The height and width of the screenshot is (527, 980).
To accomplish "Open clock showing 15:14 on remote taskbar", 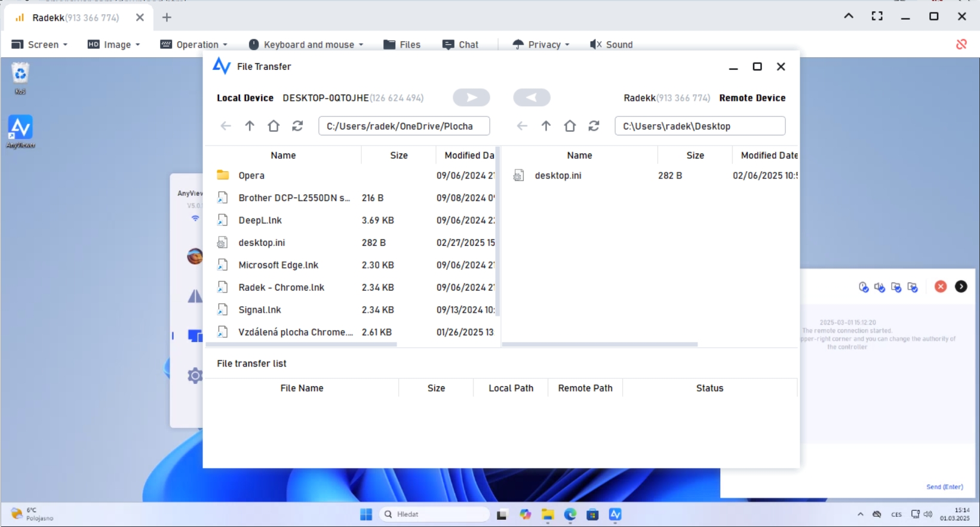I will point(955,514).
